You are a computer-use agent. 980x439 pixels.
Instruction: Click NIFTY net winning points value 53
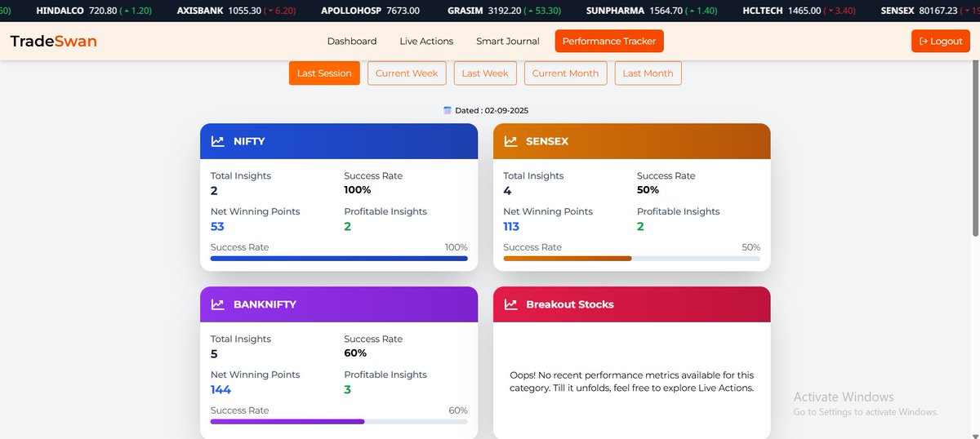tap(217, 226)
